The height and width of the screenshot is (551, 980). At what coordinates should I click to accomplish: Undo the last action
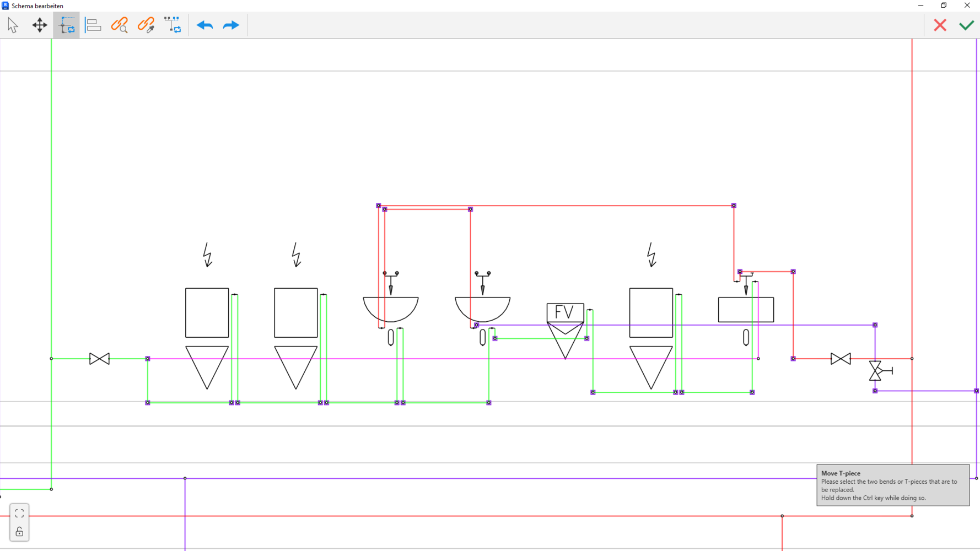(204, 25)
